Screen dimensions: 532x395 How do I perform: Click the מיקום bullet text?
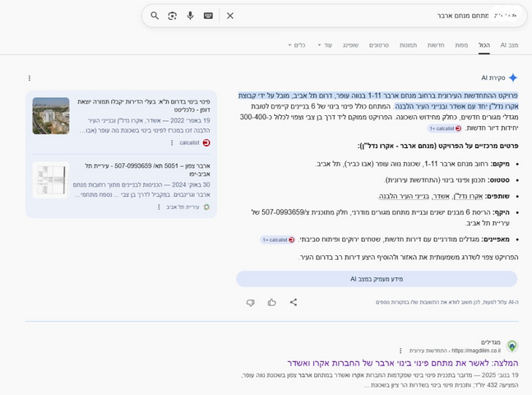[x=412, y=164]
